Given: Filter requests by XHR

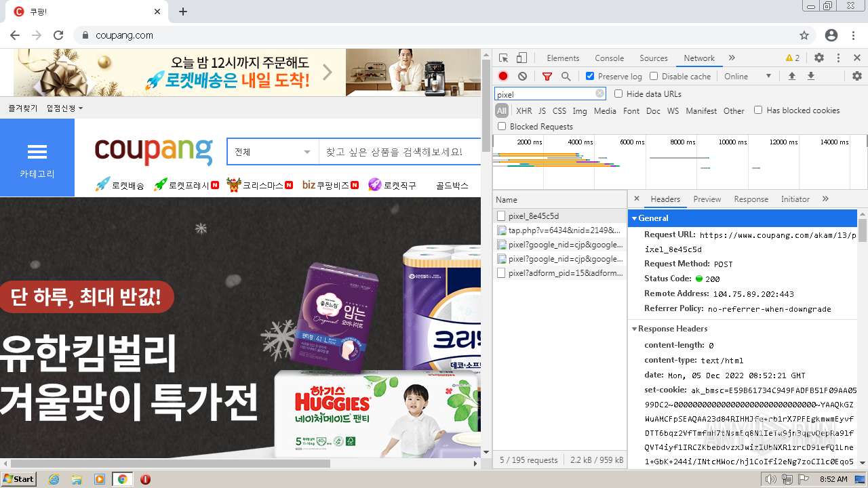Looking at the screenshot, I should (x=524, y=111).
